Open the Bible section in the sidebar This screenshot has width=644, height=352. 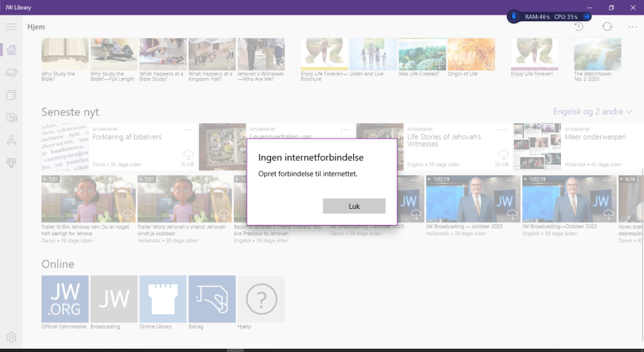pyautogui.click(x=11, y=73)
